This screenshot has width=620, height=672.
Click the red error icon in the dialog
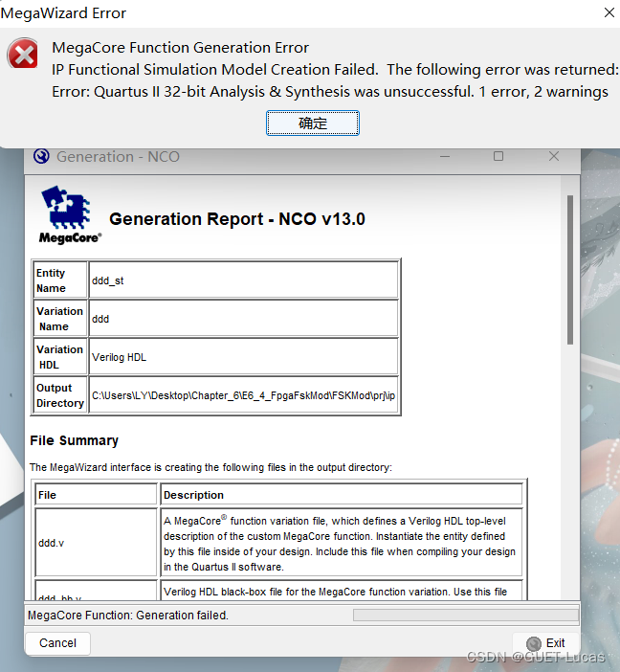point(23,56)
